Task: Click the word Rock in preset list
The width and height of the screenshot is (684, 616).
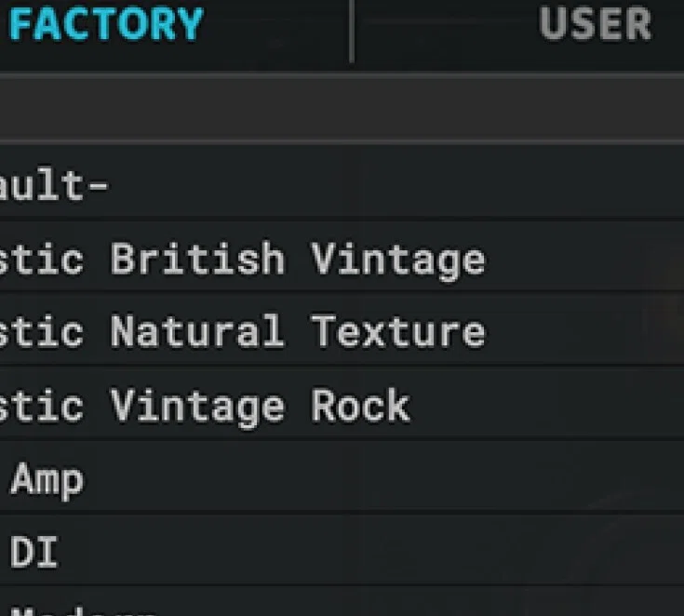Action: click(361, 406)
